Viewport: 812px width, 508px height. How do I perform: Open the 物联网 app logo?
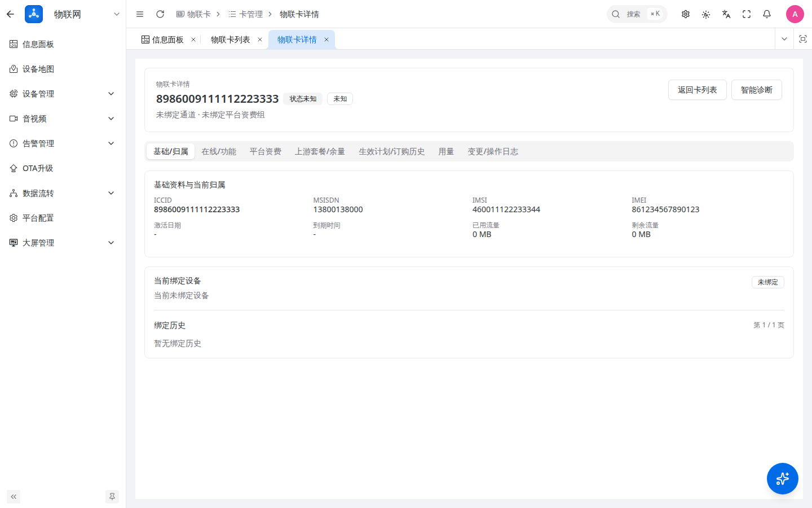pyautogui.click(x=34, y=14)
